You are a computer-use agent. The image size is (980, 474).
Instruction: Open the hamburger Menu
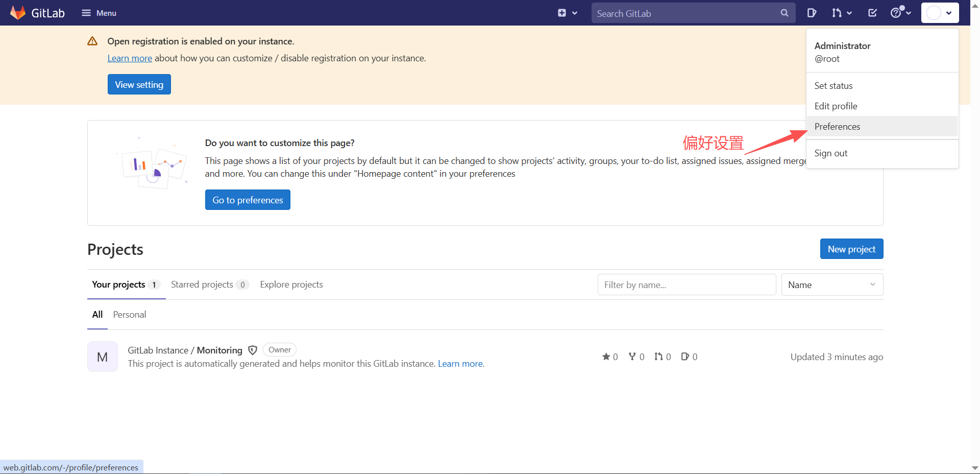click(99, 13)
